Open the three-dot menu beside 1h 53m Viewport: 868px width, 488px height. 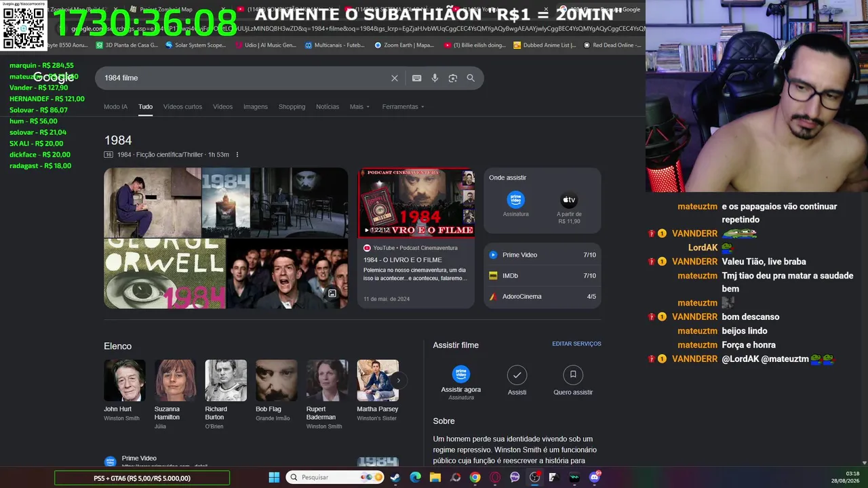[237, 155]
